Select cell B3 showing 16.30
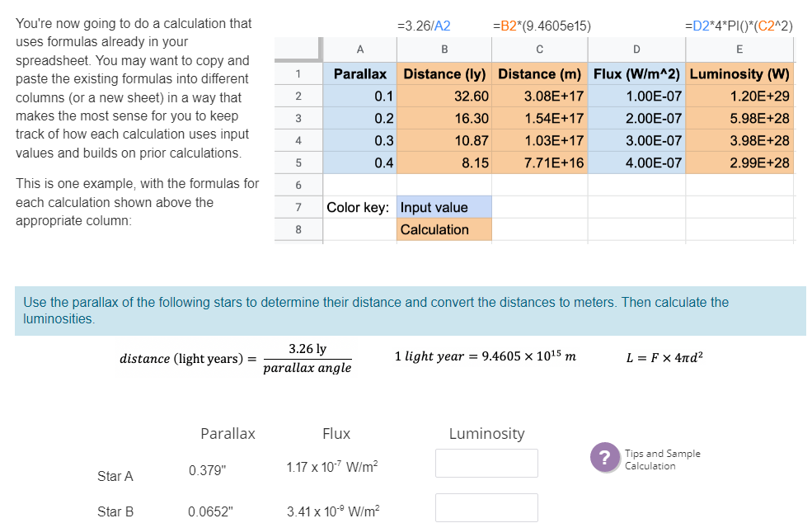 444,118
